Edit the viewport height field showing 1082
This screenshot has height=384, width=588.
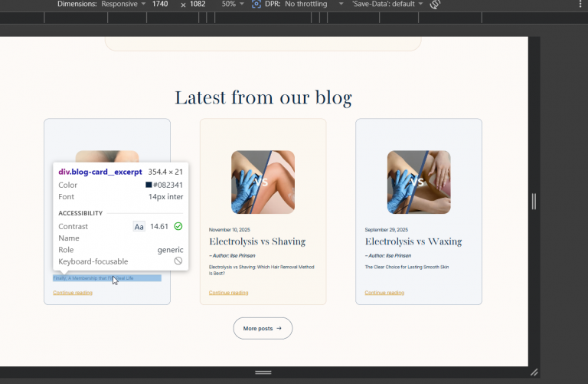[198, 4]
